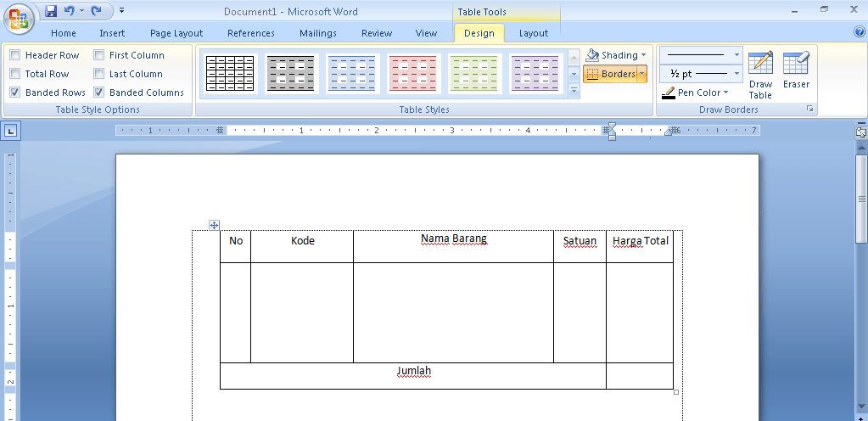Enable the Last Column checkbox
This screenshot has width=868, height=421.
pyautogui.click(x=98, y=74)
